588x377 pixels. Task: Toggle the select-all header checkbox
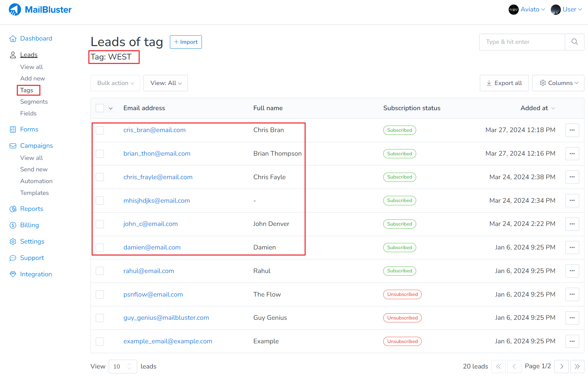pyautogui.click(x=100, y=108)
